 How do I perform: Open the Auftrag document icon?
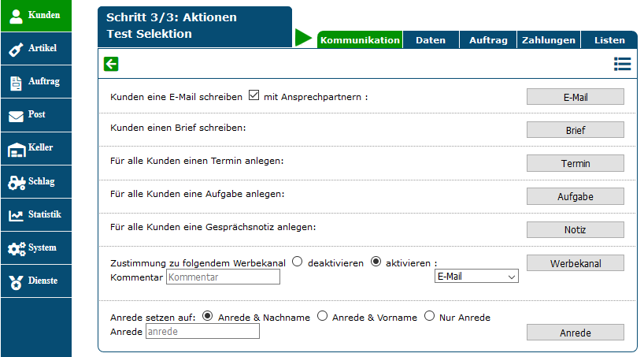(16, 82)
